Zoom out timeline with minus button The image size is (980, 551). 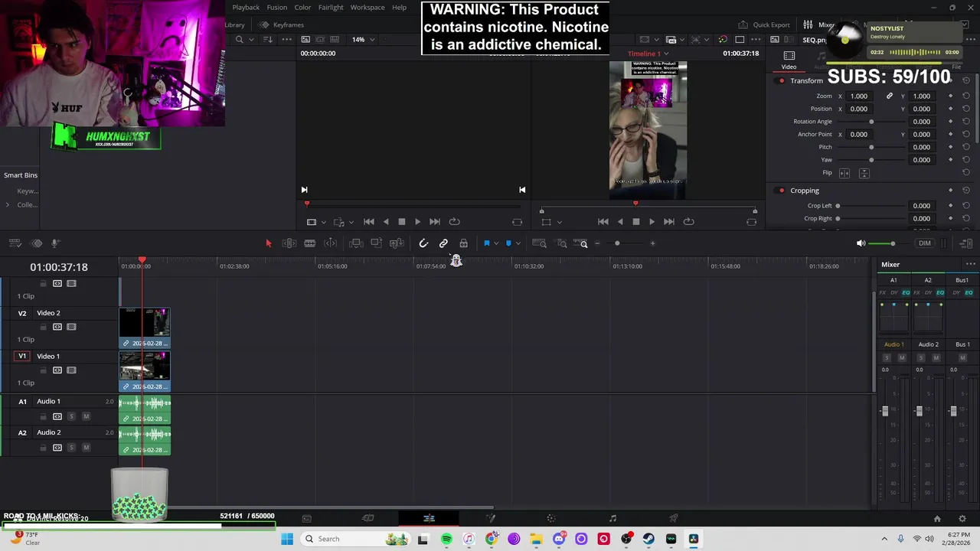click(597, 243)
